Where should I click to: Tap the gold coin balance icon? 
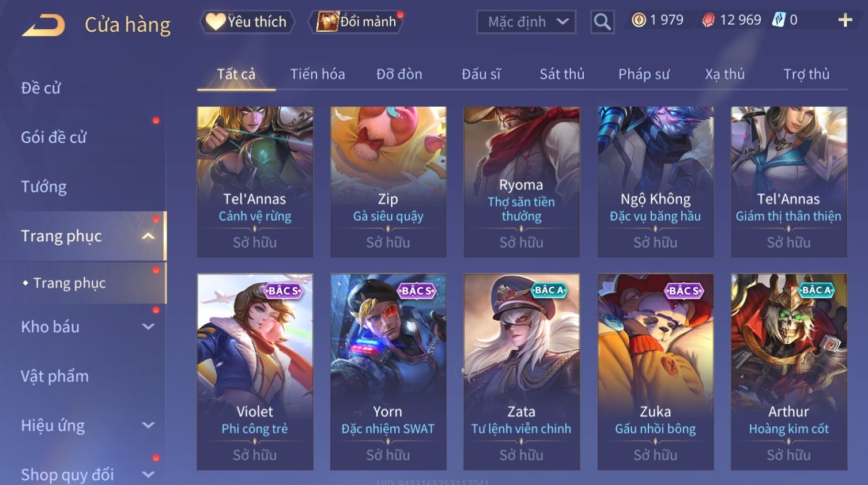[x=639, y=20]
